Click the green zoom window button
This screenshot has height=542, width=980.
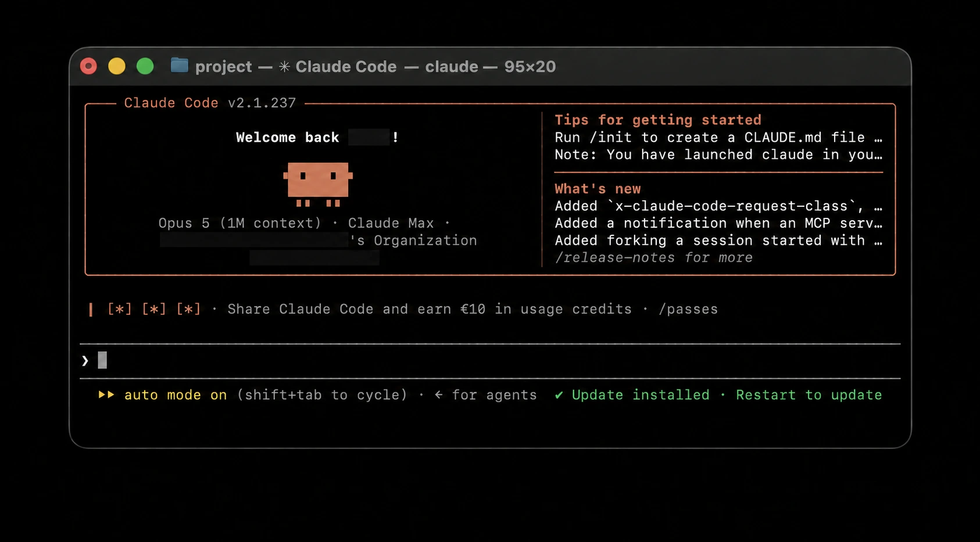click(145, 66)
